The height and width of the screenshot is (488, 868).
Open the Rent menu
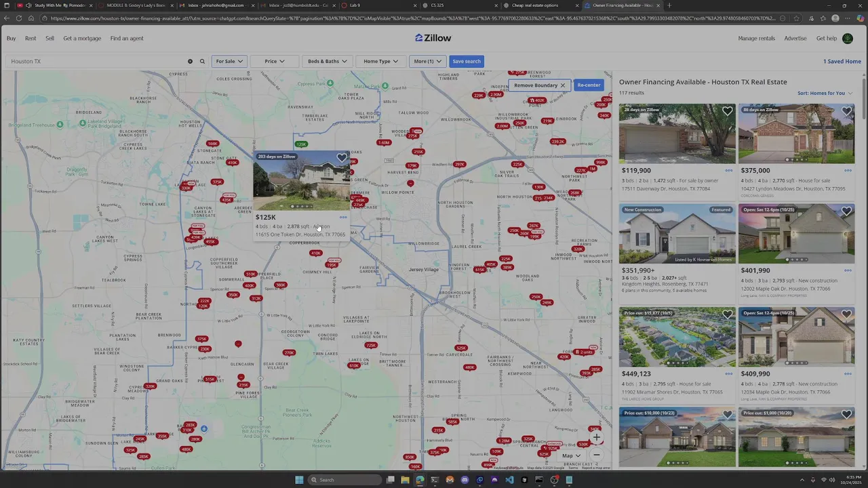31,38
